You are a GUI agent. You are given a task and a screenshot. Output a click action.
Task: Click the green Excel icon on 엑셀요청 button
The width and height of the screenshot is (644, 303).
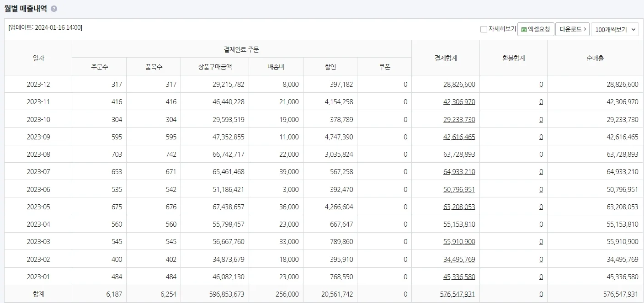[523, 29]
